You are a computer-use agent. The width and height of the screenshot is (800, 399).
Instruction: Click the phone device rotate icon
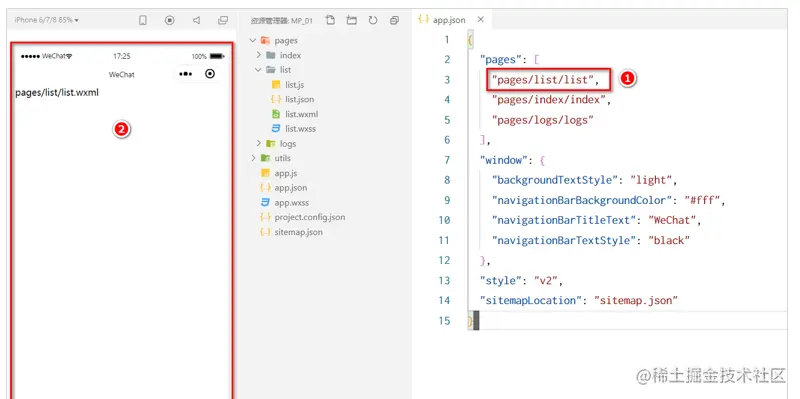[x=143, y=20]
